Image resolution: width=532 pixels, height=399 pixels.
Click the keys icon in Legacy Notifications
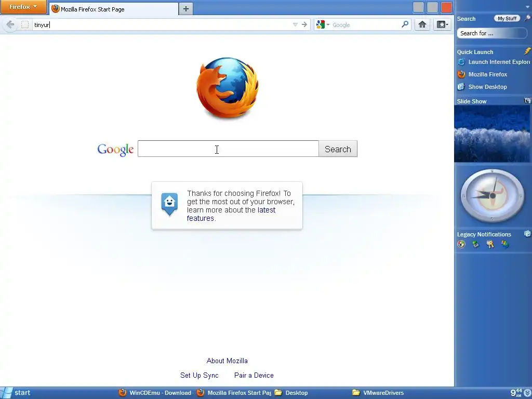(490, 244)
